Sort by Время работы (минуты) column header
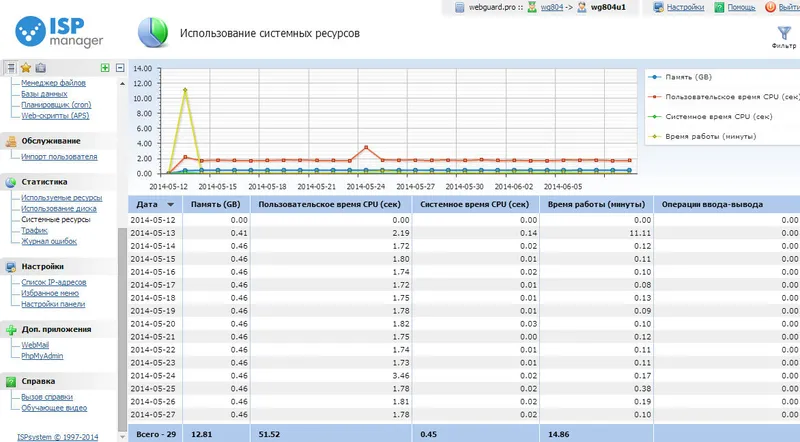This screenshot has height=442, width=800. point(596,204)
